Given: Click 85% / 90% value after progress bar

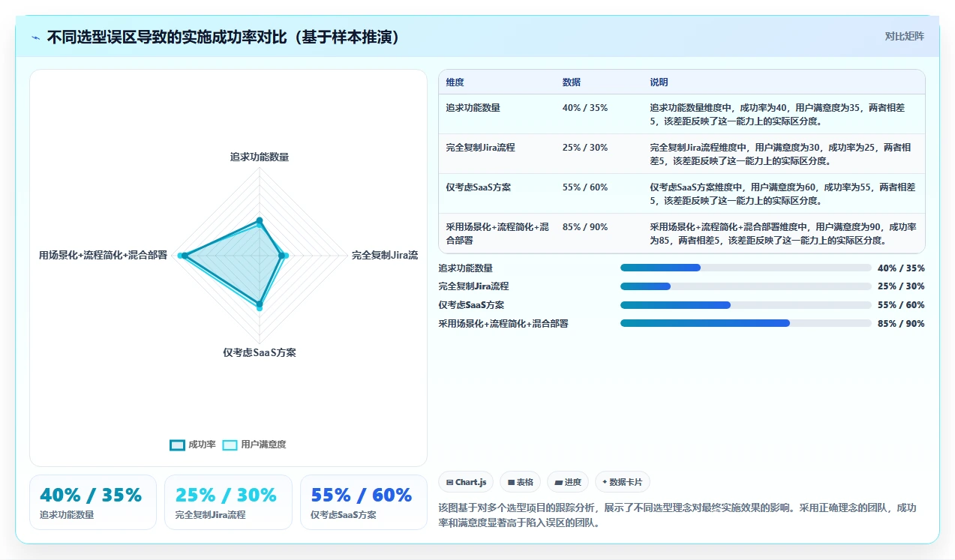Looking at the screenshot, I should [901, 323].
